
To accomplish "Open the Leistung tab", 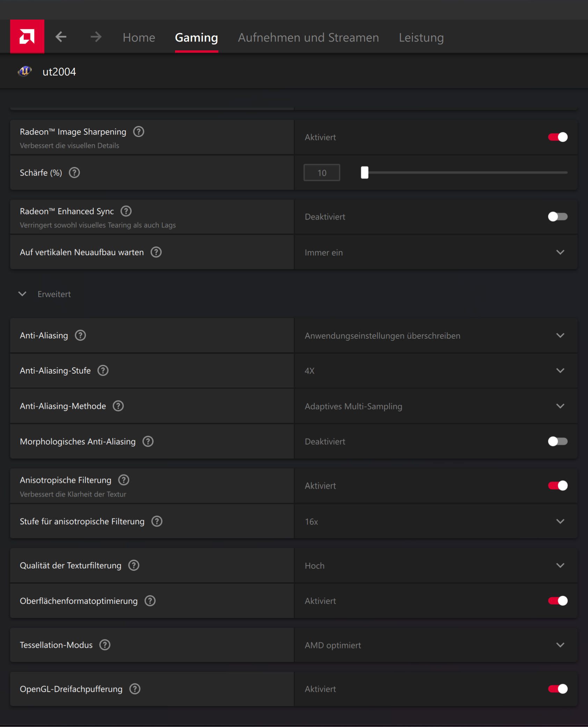I will pyautogui.click(x=421, y=37).
